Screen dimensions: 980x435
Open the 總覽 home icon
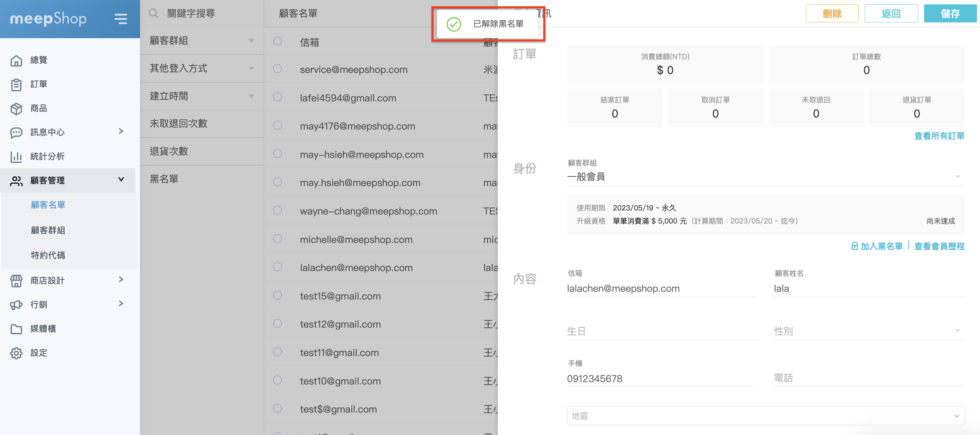(16, 60)
